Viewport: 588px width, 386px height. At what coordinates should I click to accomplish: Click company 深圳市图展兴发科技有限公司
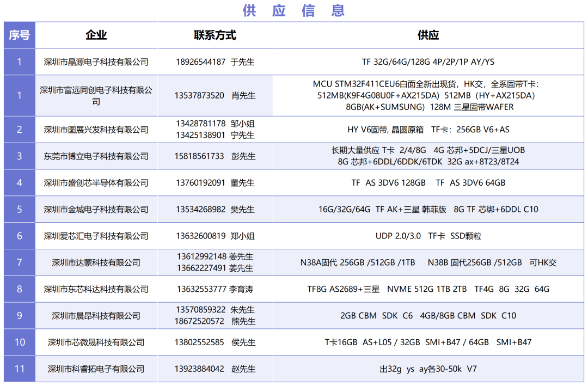click(96, 130)
